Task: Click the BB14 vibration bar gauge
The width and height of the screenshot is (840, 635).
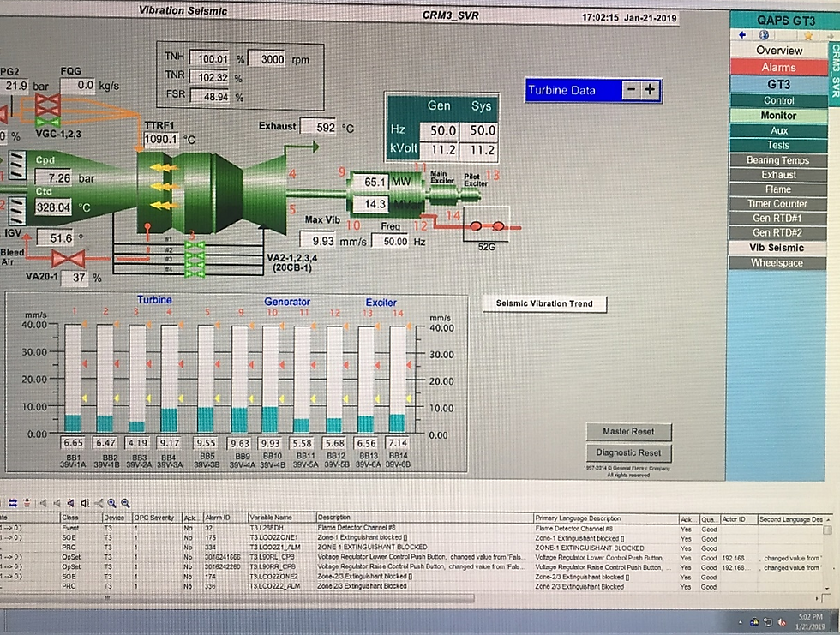Action: point(397,379)
